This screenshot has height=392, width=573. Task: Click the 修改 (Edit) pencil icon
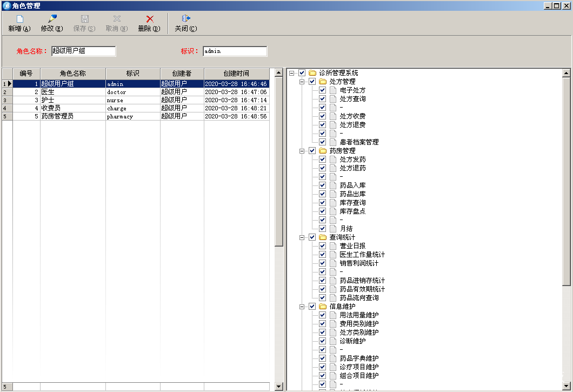point(52,19)
